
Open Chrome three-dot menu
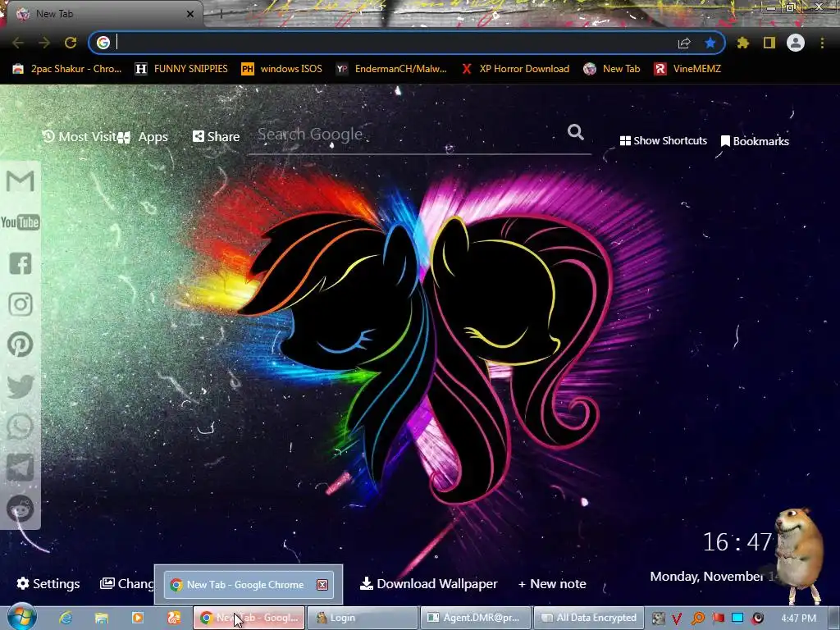822,43
